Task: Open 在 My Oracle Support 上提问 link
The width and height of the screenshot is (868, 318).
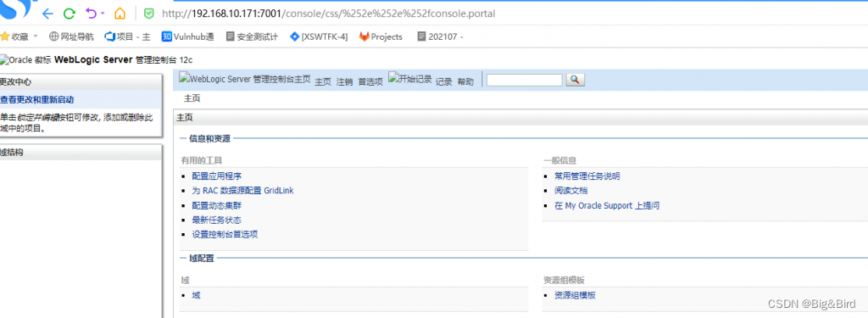Action: click(607, 205)
